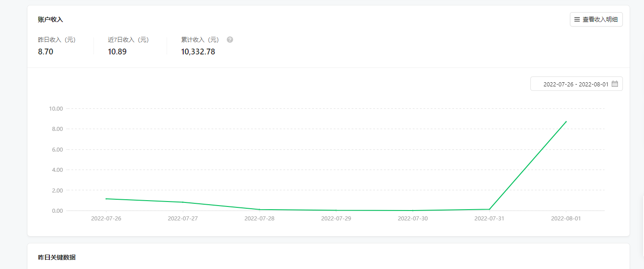Click the chart data point for 2022-07-31
This screenshot has width=644, height=269.
coord(489,209)
